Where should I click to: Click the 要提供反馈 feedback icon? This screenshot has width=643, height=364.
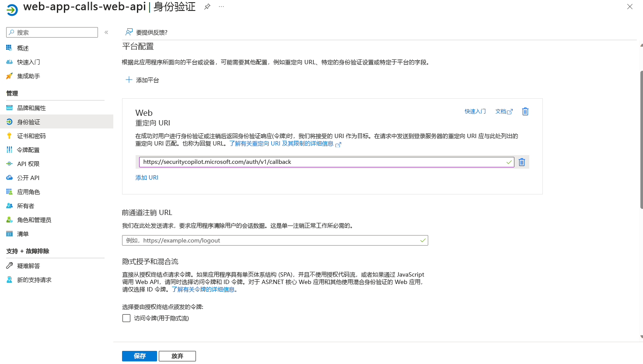pos(129,32)
